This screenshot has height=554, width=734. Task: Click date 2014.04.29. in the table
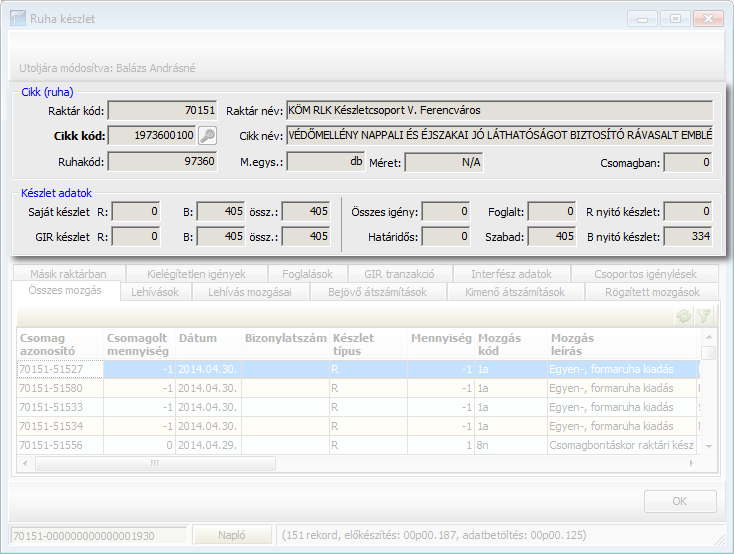(x=207, y=445)
